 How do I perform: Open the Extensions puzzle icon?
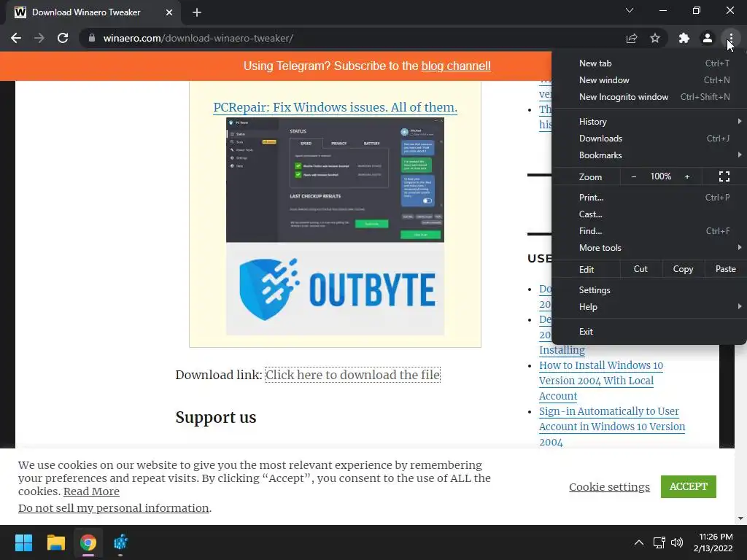684,38
